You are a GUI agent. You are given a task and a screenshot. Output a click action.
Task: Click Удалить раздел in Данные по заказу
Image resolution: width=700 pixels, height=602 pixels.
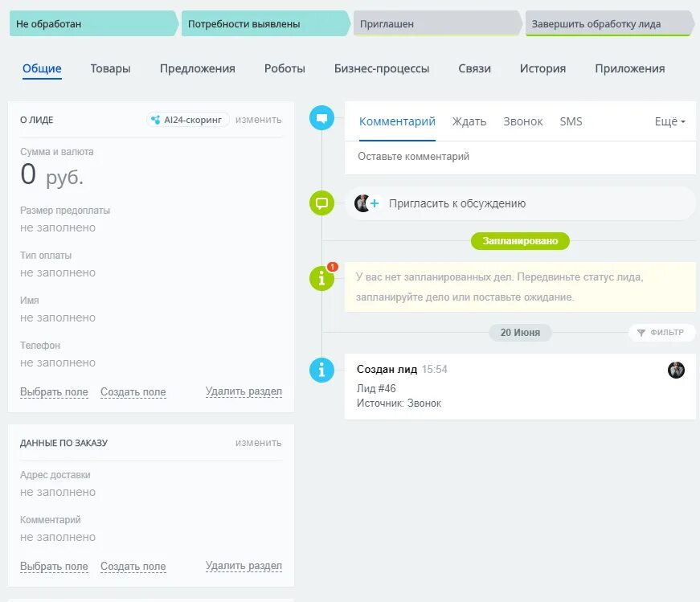pos(244,566)
